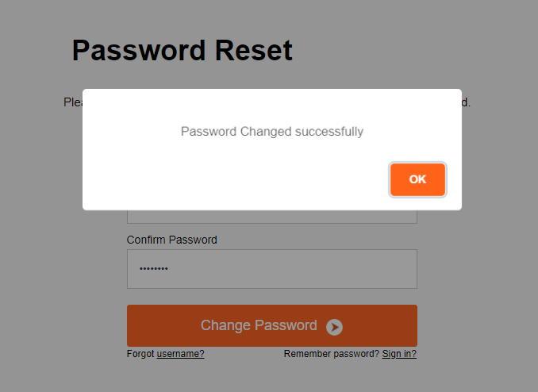Click the Confirm Password label

(171, 240)
